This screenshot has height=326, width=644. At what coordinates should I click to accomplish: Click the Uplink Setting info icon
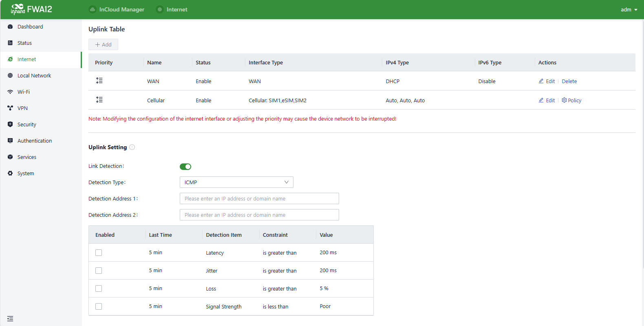click(132, 147)
